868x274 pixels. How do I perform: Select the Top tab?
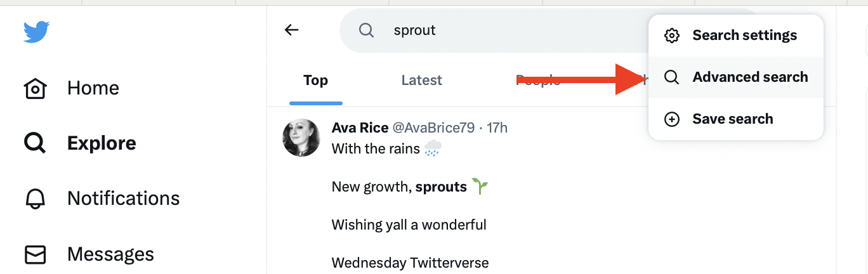(315, 81)
